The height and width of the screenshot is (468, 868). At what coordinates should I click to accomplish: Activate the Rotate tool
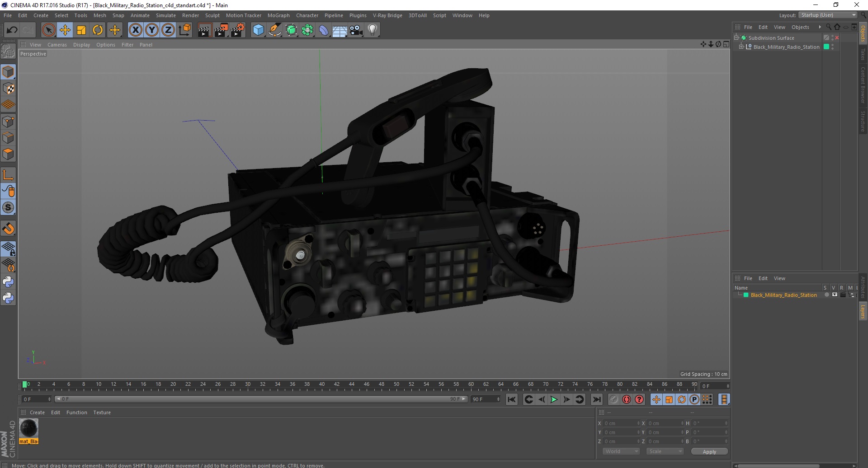pyautogui.click(x=98, y=30)
